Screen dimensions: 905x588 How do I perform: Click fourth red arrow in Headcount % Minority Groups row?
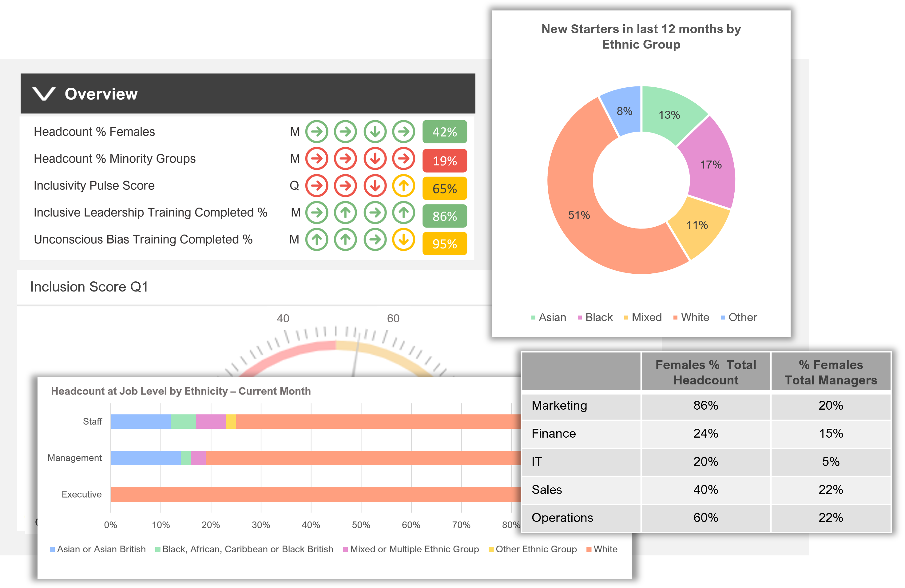[403, 159]
